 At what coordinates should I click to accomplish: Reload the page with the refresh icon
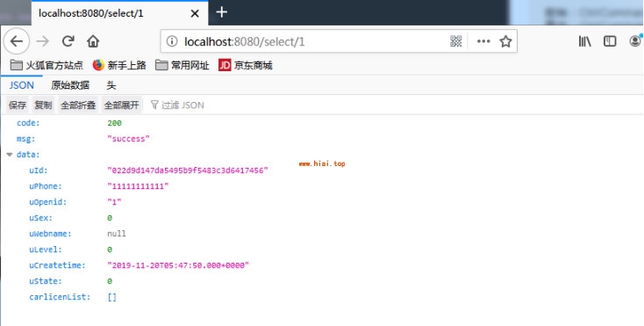click(68, 41)
